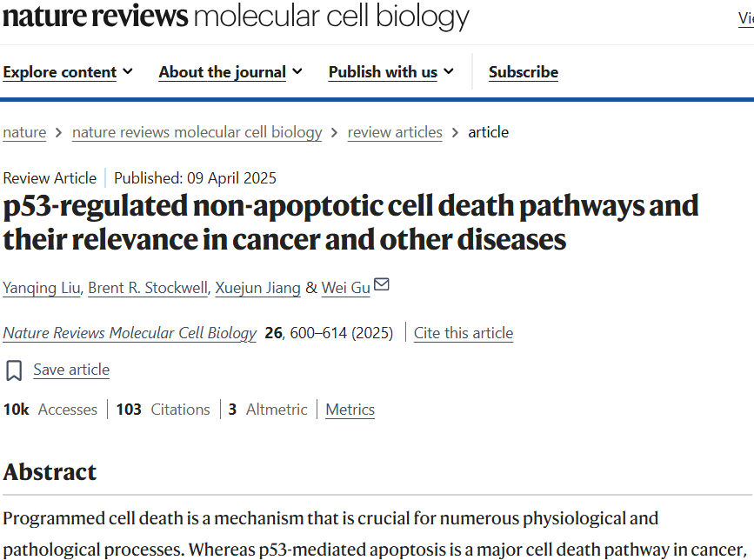
Task: Expand the Explore content menu
Action: tap(68, 72)
